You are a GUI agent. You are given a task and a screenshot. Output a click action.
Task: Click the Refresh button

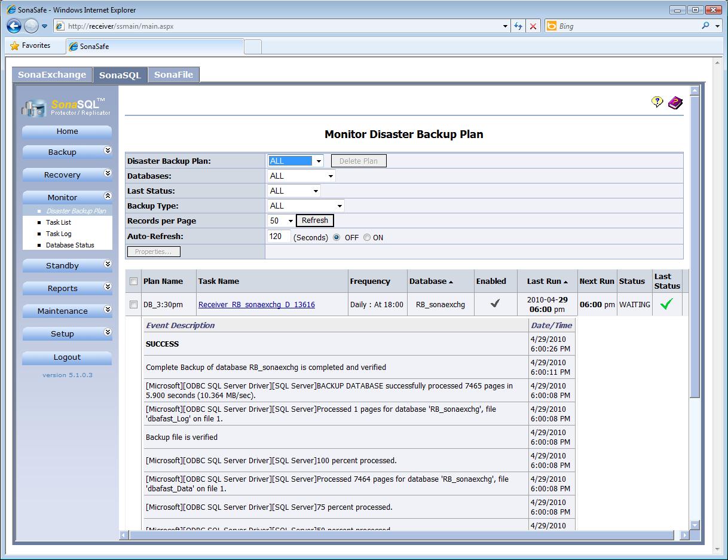314,221
